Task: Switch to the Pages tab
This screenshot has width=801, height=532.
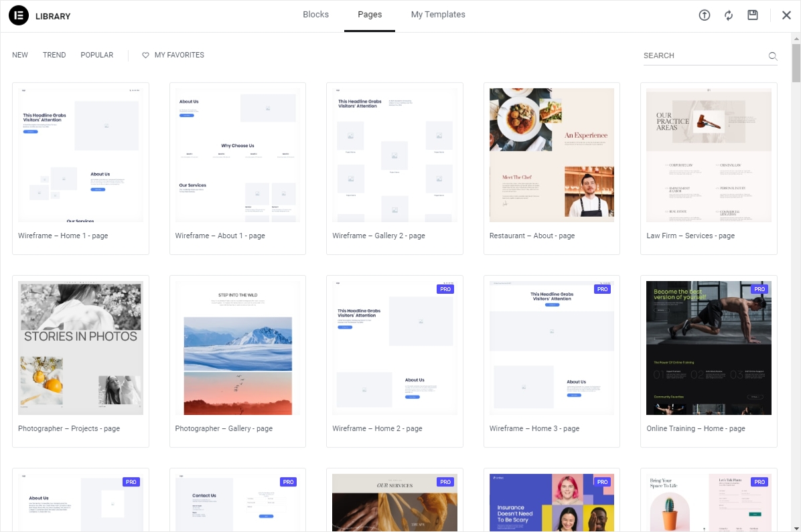Action: click(x=369, y=14)
